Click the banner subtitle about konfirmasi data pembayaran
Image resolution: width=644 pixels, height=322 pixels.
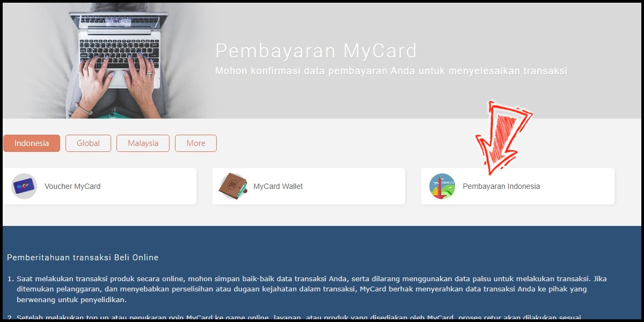pyautogui.click(x=391, y=71)
